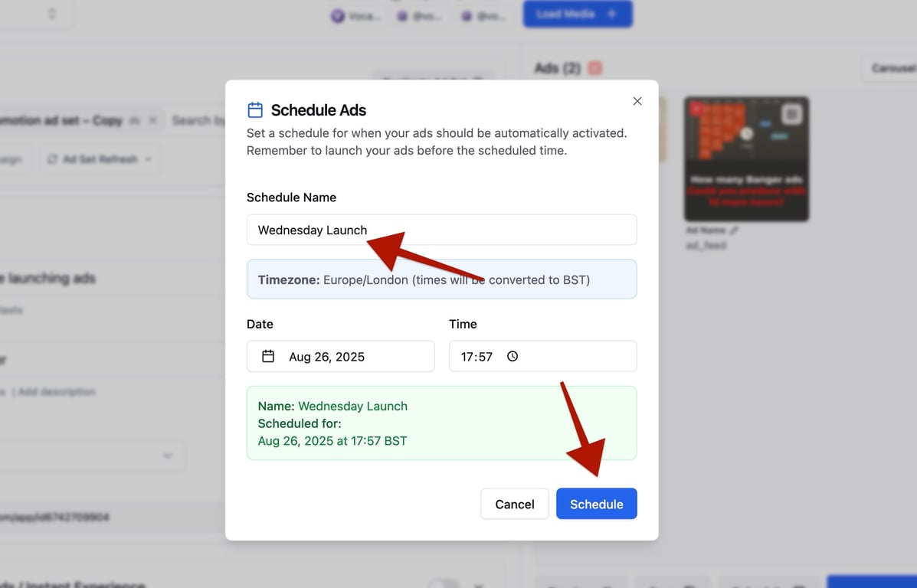The image size is (917, 588).
Task: Click the QR code icon on the ad thumbnail
Action: [x=792, y=114]
